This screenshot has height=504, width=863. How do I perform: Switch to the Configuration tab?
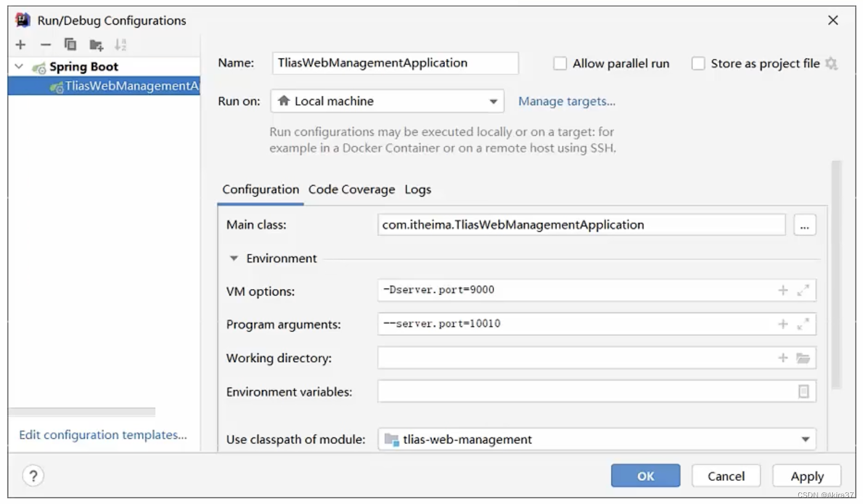(261, 190)
